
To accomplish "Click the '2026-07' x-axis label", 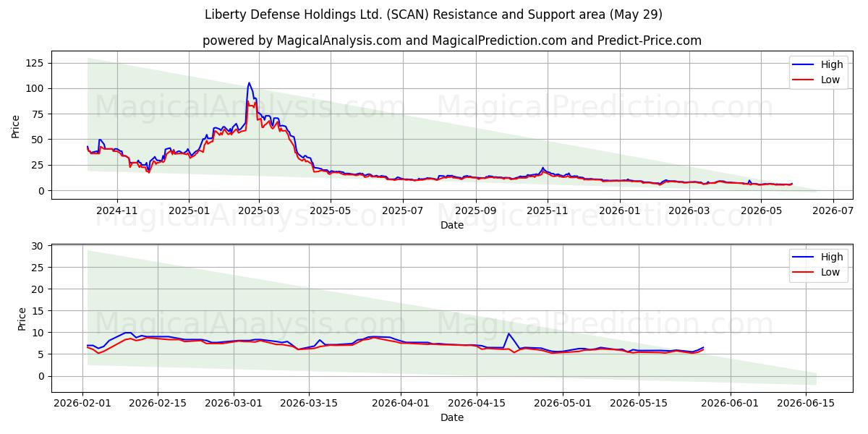I will click(x=833, y=210).
